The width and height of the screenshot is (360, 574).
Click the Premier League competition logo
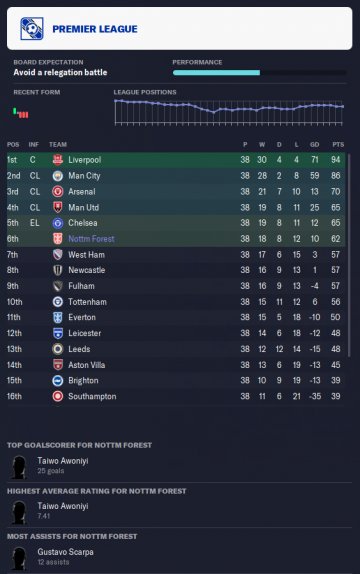[32, 29]
